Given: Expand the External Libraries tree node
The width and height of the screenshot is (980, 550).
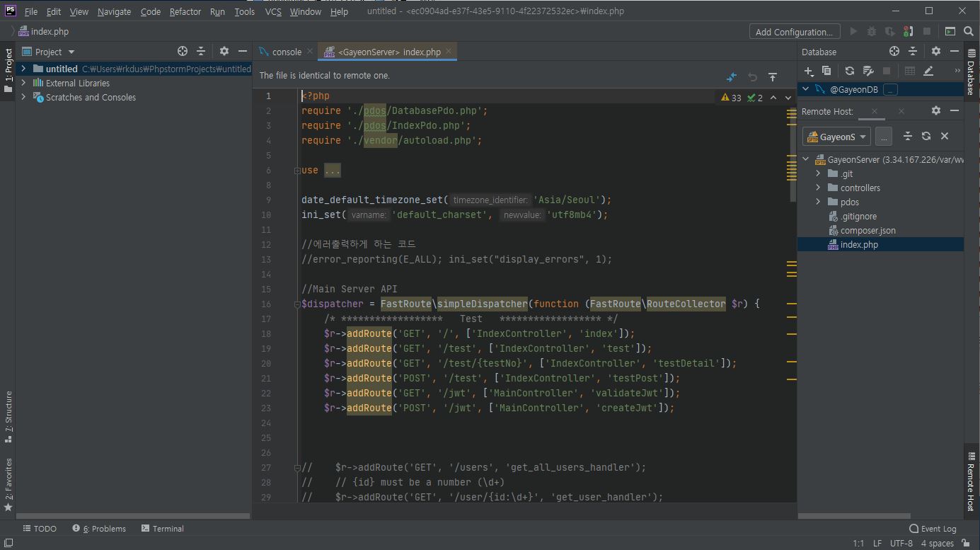Looking at the screenshot, I should point(23,83).
